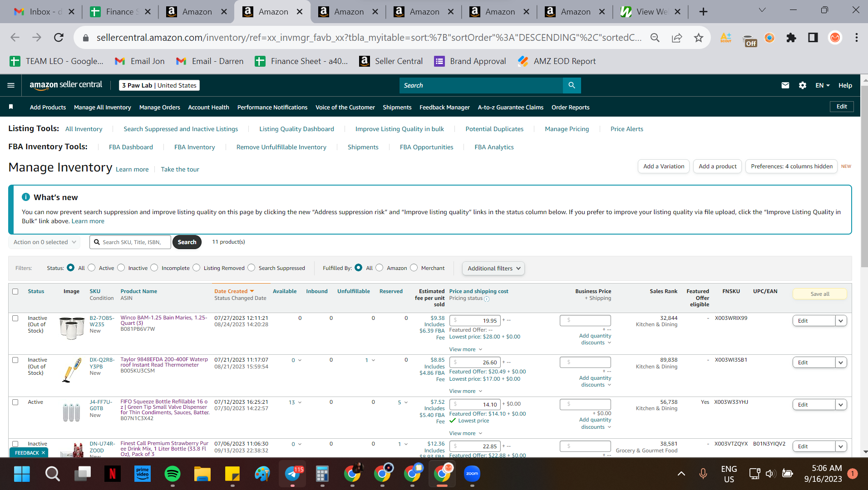This screenshot has height=490, width=868.
Task: Open Telegram from the taskbar
Action: (293, 474)
